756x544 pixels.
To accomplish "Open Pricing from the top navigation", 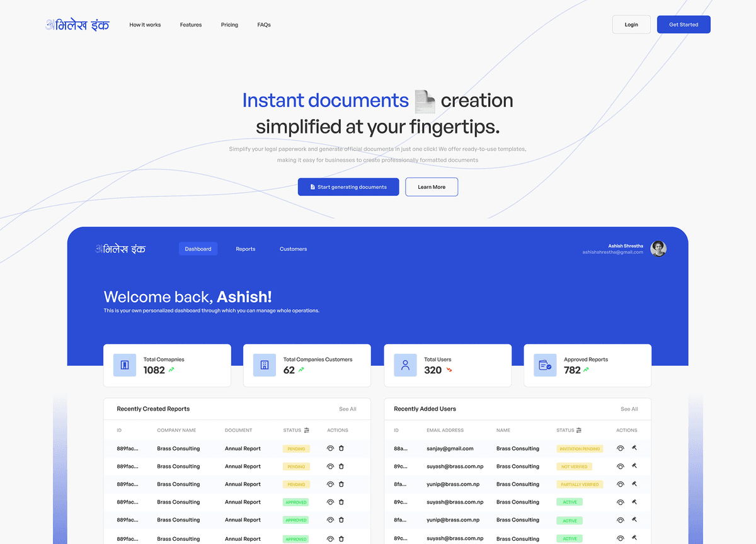I will click(x=229, y=25).
